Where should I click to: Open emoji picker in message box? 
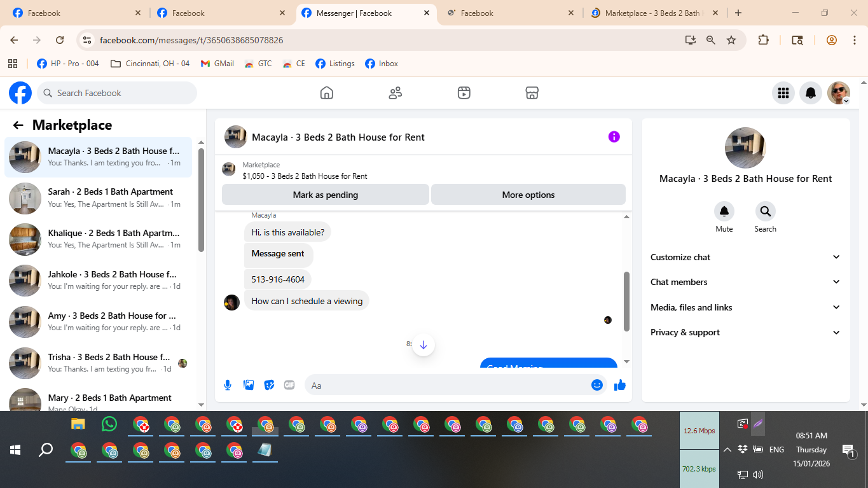(x=596, y=385)
